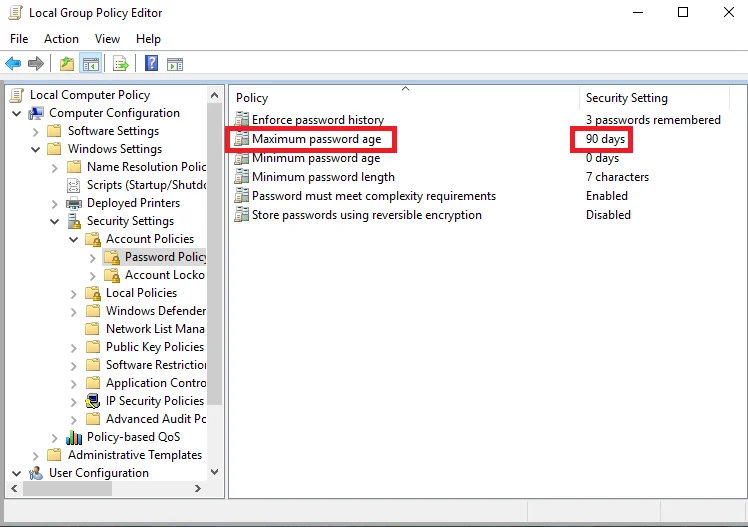Click the Administrative Templates folder icon
748x527 pixels.
coord(54,455)
